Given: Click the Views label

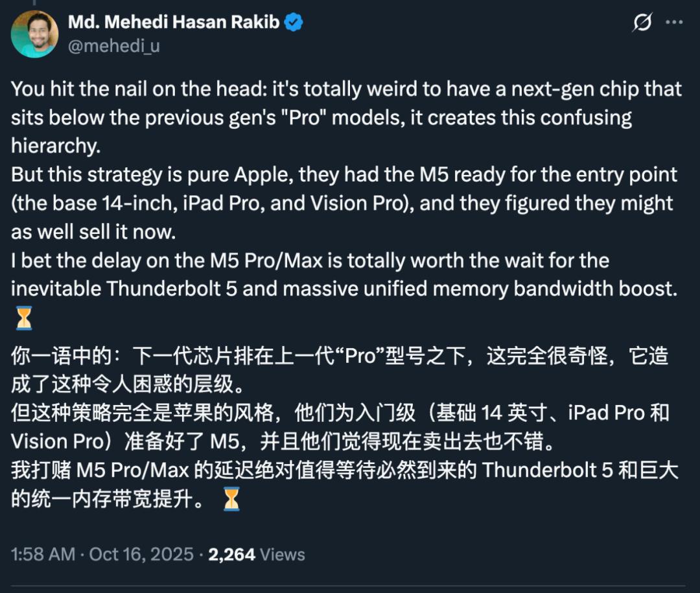Looking at the screenshot, I should [x=283, y=554].
